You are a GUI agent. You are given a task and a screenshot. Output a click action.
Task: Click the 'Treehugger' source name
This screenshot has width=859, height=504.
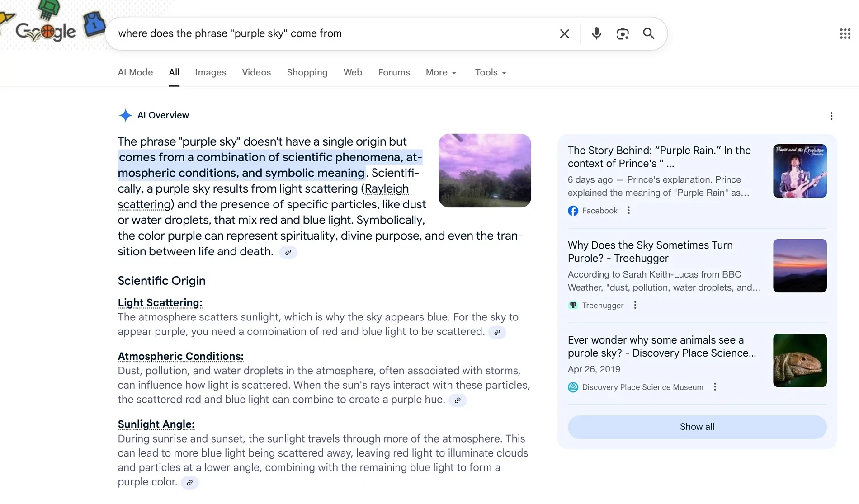(x=603, y=306)
